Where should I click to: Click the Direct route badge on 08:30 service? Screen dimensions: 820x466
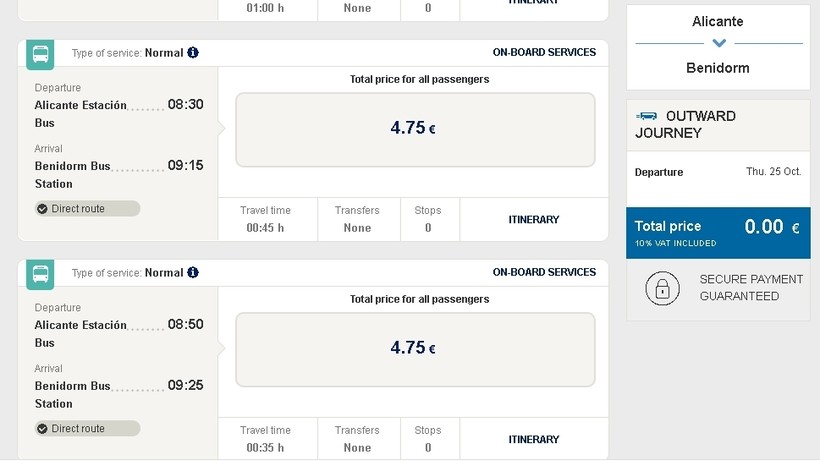coord(86,209)
